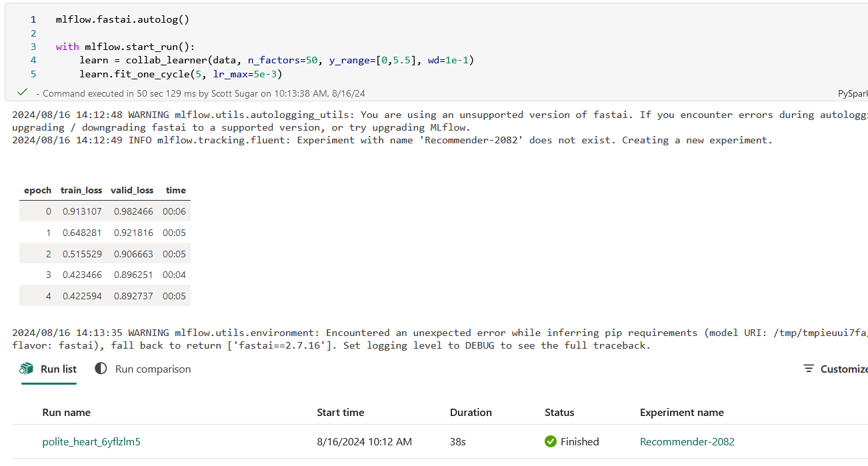The image size is (868, 466).
Task: Click the PySpark language label
Action: 852,94
